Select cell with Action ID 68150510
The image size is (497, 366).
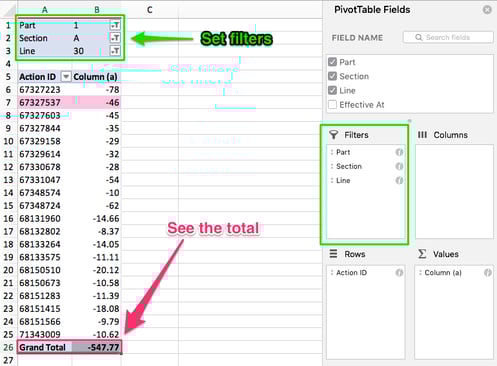45,270
